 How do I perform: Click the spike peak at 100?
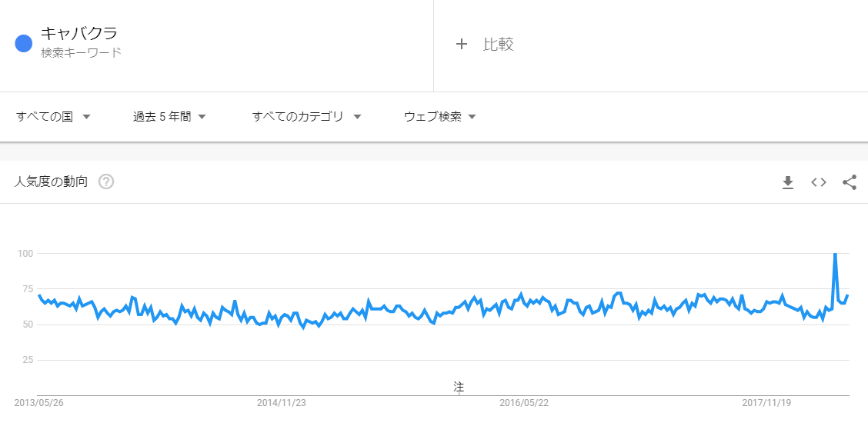tap(835, 254)
